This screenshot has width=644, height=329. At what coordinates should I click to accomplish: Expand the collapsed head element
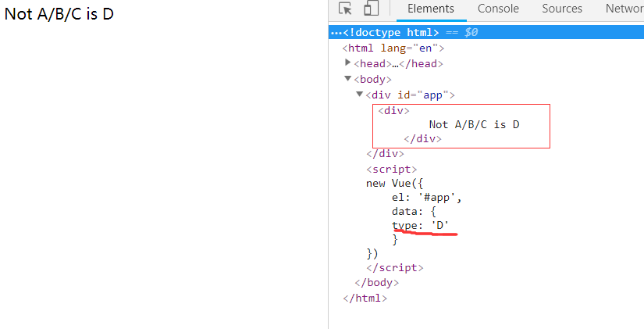point(348,63)
